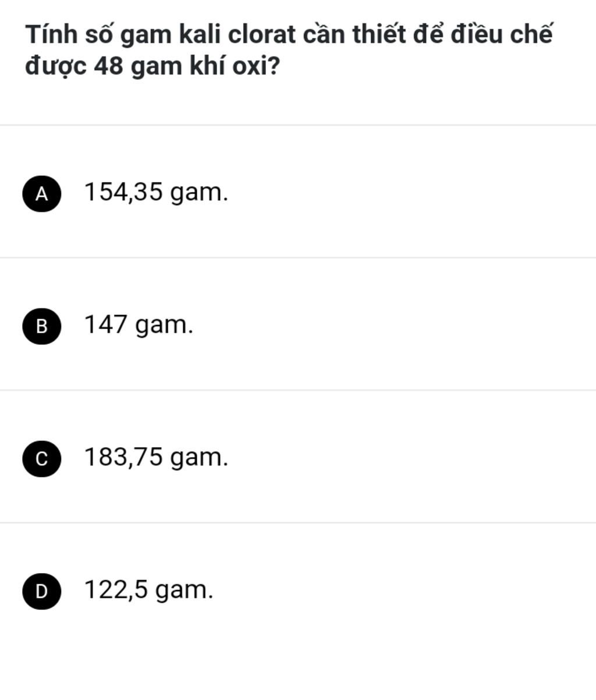Click the divider line between options C and D
The image size is (596, 700).
tap(298, 522)
